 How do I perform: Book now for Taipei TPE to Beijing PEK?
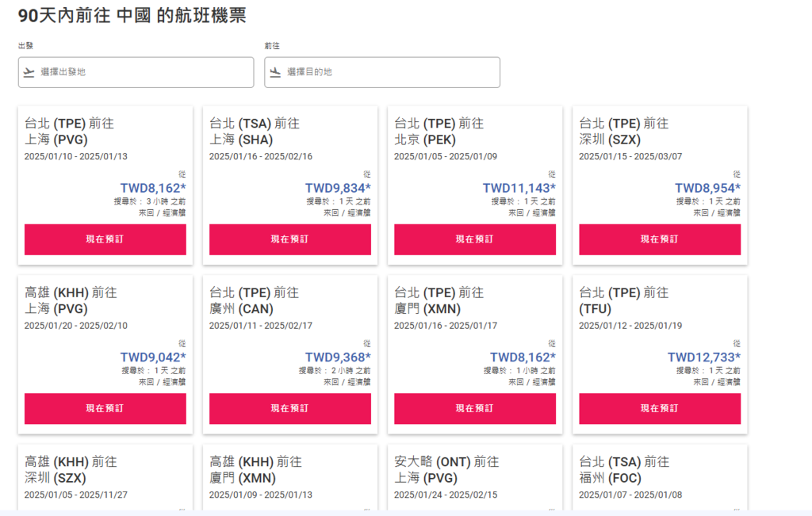click(x=475, y=239)
